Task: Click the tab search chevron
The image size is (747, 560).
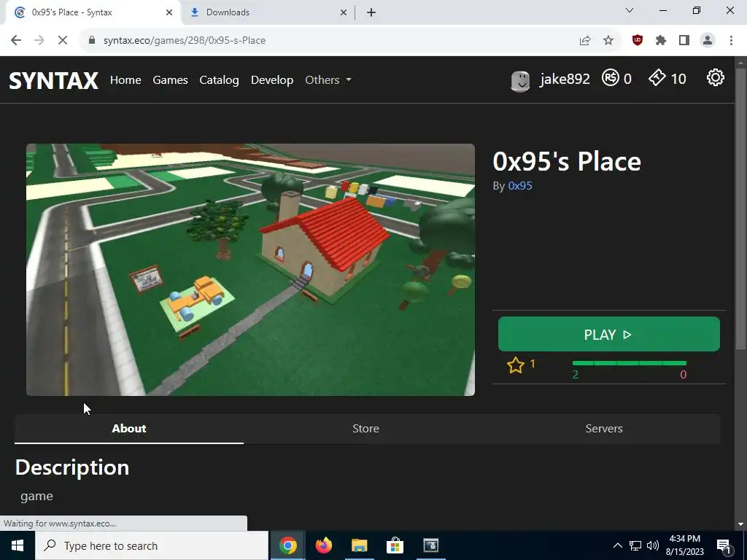Action: (630, 10)
